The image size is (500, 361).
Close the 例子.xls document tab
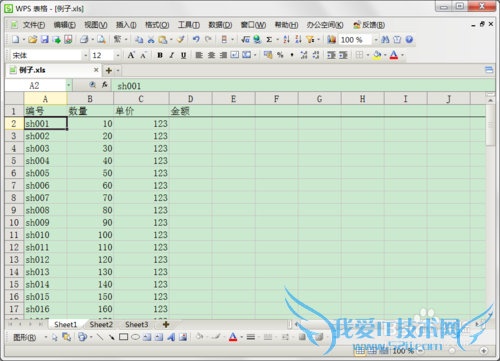96,70
